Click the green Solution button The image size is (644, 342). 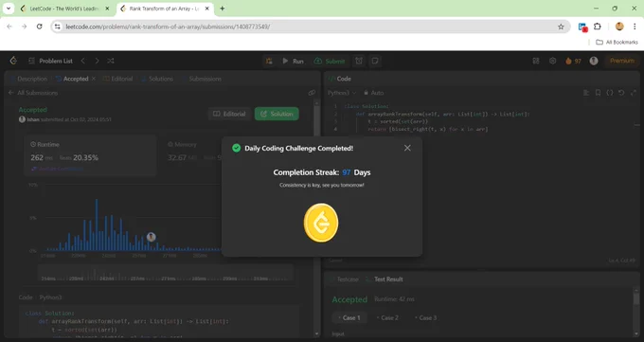pyautogui.click(x=277, y=114)
